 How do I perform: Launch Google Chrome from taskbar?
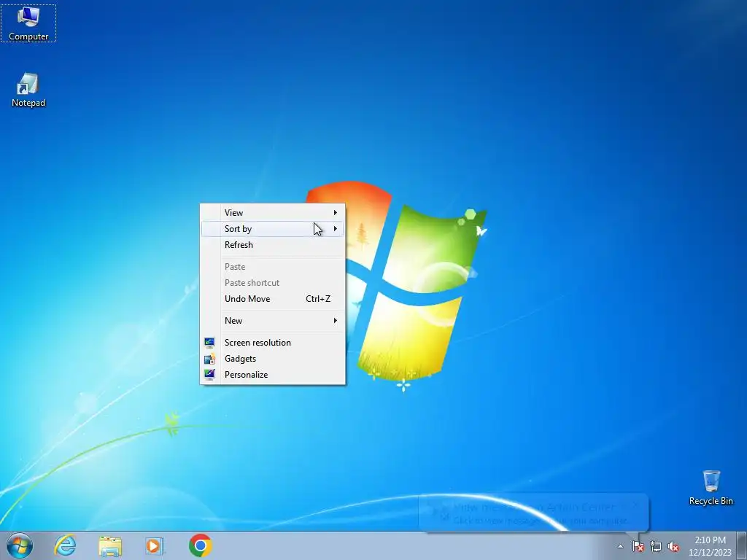(200, 545)
